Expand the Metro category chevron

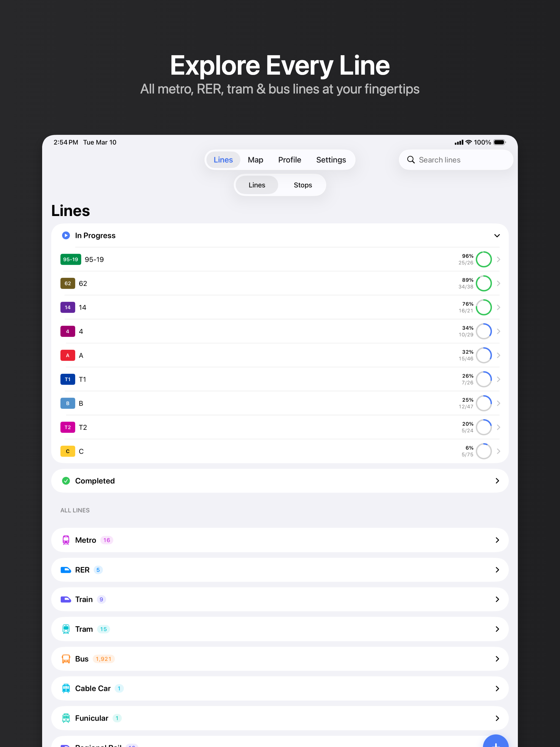point(497,540)
